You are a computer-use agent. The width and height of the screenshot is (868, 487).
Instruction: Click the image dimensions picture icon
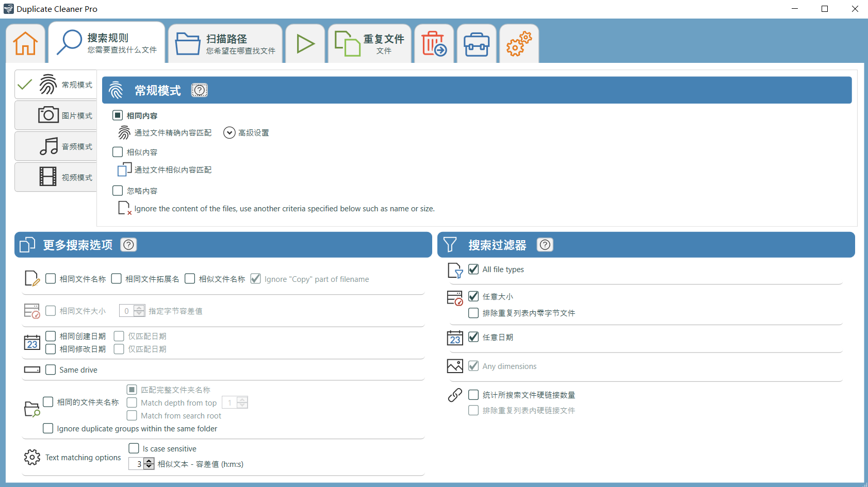pyautogui.click(x=455, y=366)
